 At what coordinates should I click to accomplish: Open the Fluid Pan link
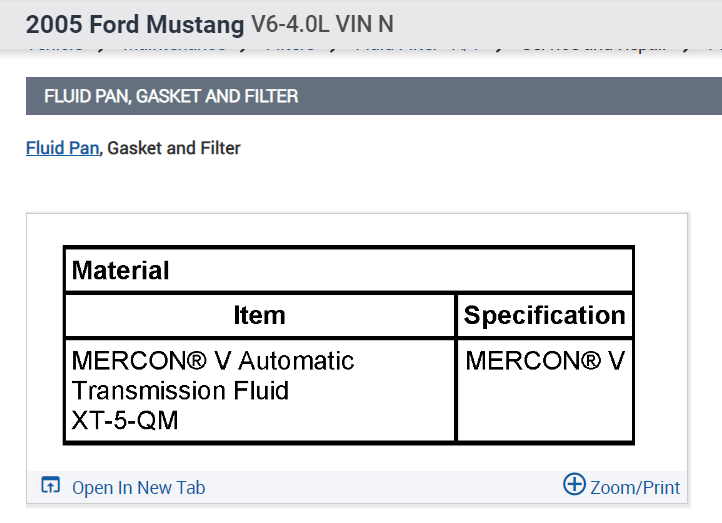[62, 148]
